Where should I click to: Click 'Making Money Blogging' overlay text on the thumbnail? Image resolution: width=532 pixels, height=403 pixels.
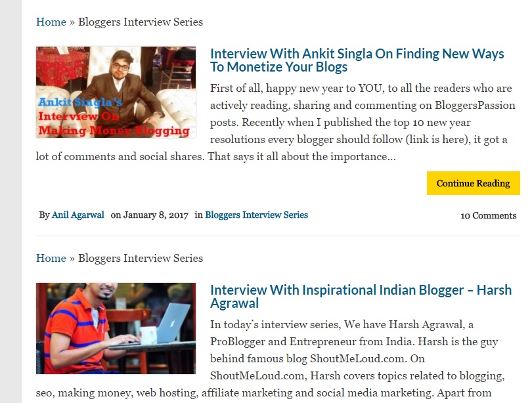coord(114,131)
